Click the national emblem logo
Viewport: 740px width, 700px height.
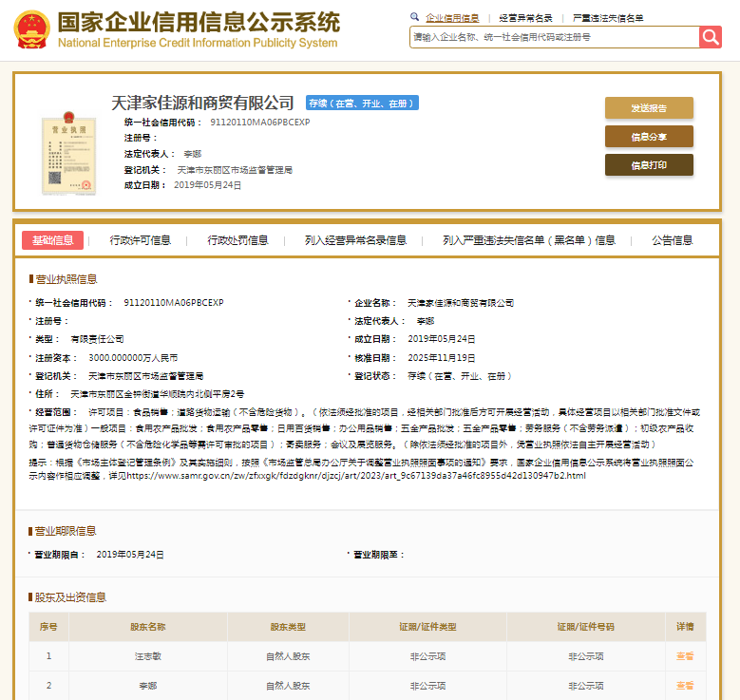[x=30, y=30]
